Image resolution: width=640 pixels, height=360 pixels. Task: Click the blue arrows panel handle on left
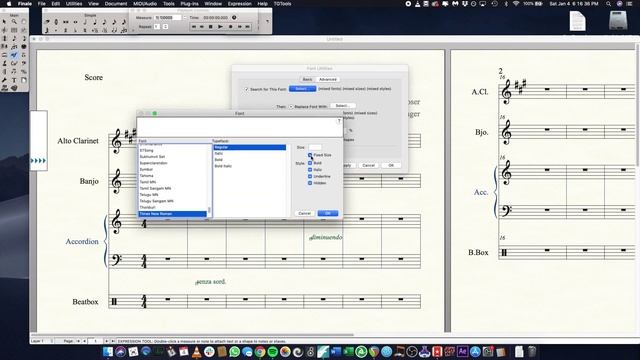38,161
